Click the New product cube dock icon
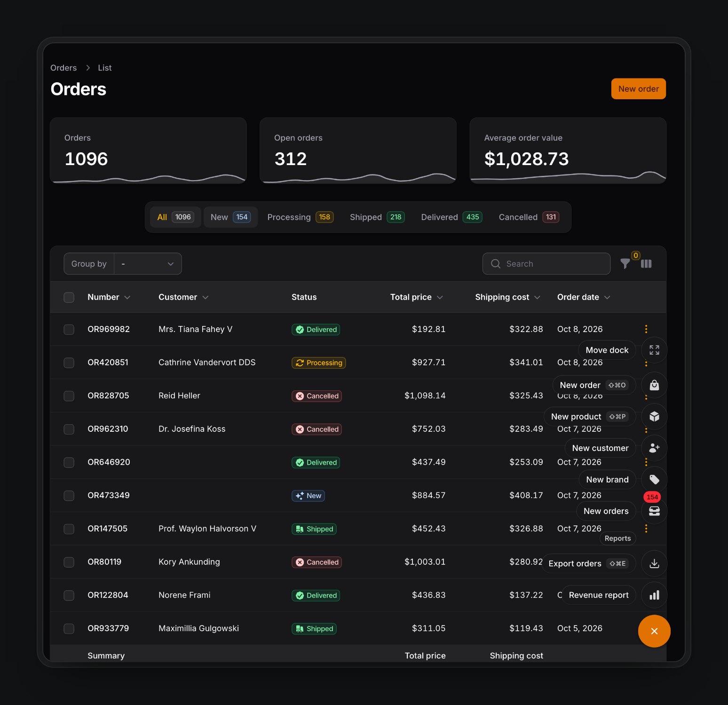728x705 pixels. pyautogui.click(x=654, y=417)
